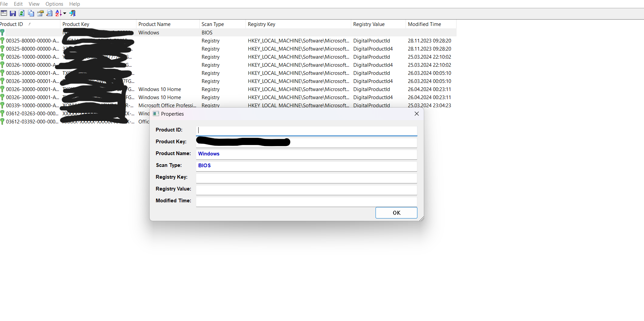This screenshot has height=321, width=644.
Task: Select the Windows product name cell in the list
Action: coord(149,33)
